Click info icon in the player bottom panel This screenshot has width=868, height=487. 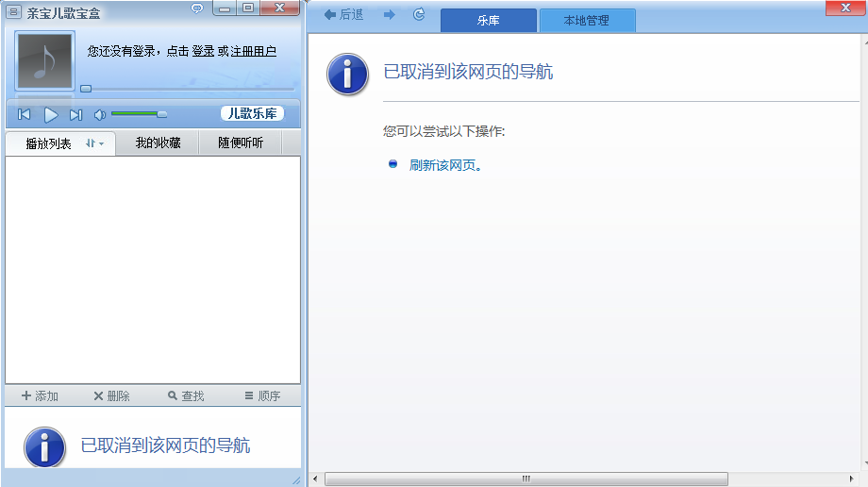click(45, 446)
